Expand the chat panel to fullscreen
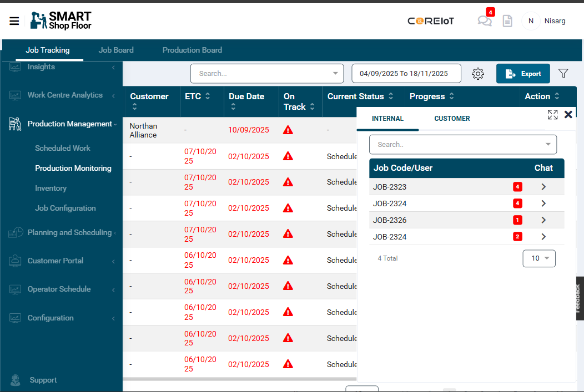 [552, 115]
